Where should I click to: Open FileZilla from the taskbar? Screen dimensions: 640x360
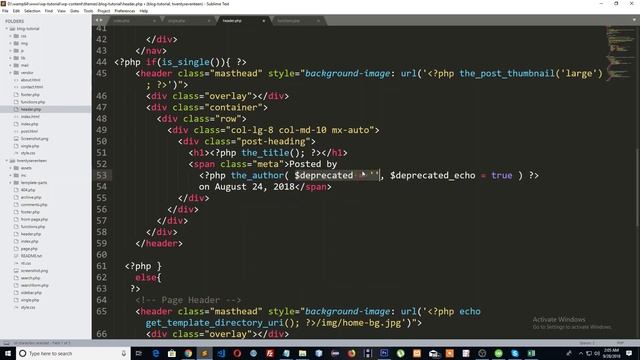(270, 353)
